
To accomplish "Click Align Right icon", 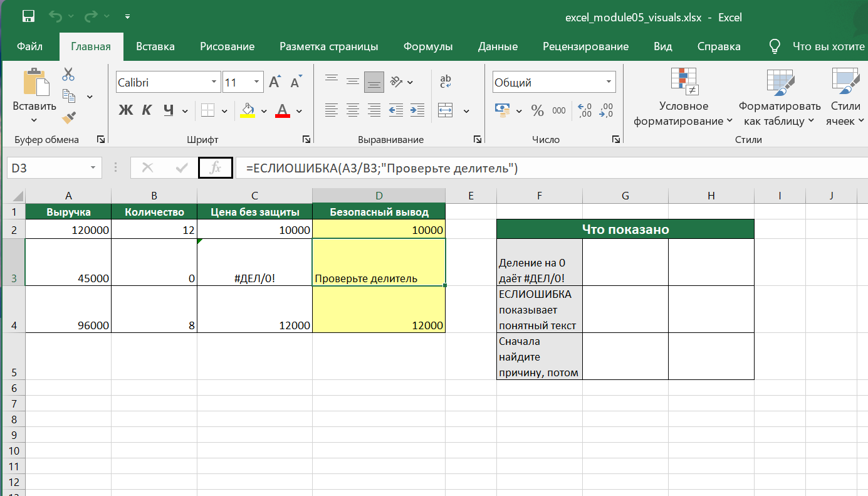I will coord(374,110).
